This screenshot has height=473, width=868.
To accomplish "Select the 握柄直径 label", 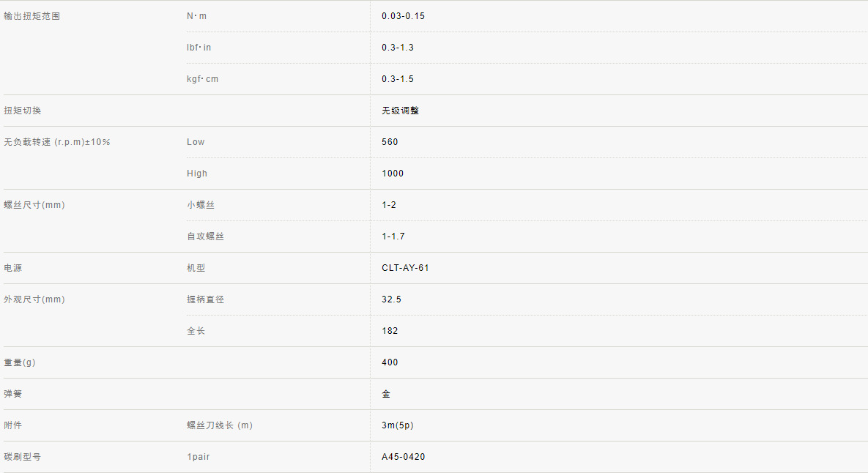I will point(206,299).
